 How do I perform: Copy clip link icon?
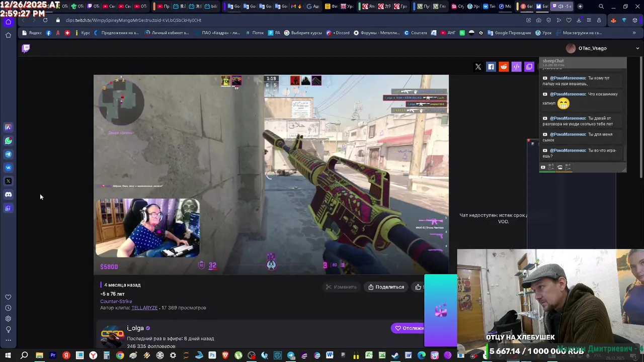click(x=529, y=67)
